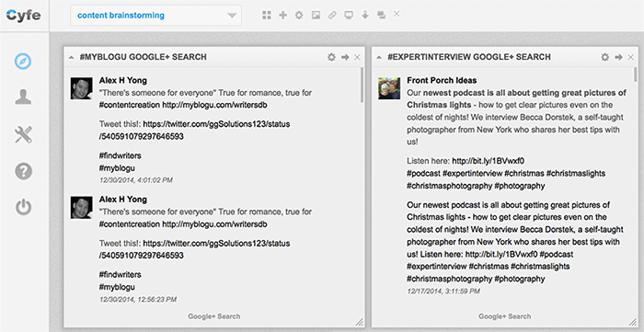The width and height of the screenshot is (644, 332).
Task: Open the content brainstorming dashboard dropdown
Action: (x=156, y=16)
